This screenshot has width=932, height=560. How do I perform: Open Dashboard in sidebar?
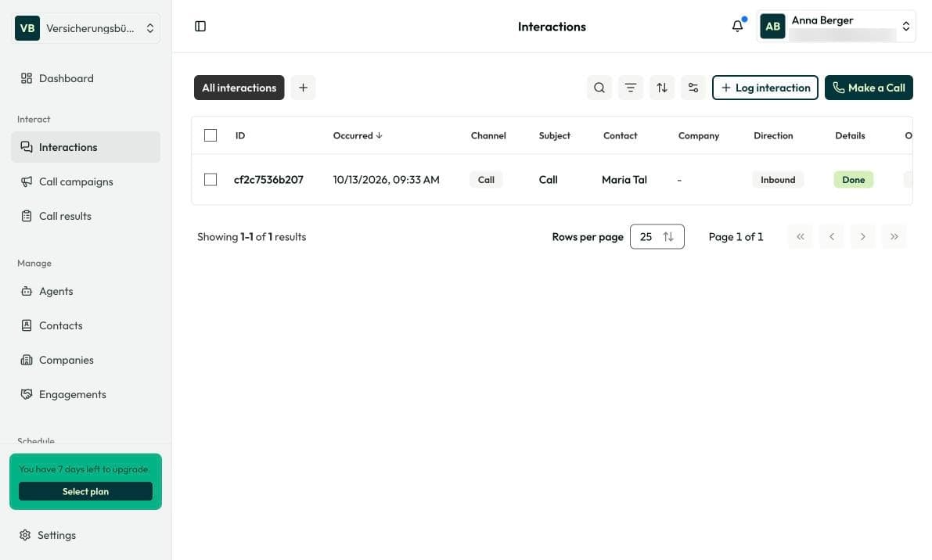[85, 78]
